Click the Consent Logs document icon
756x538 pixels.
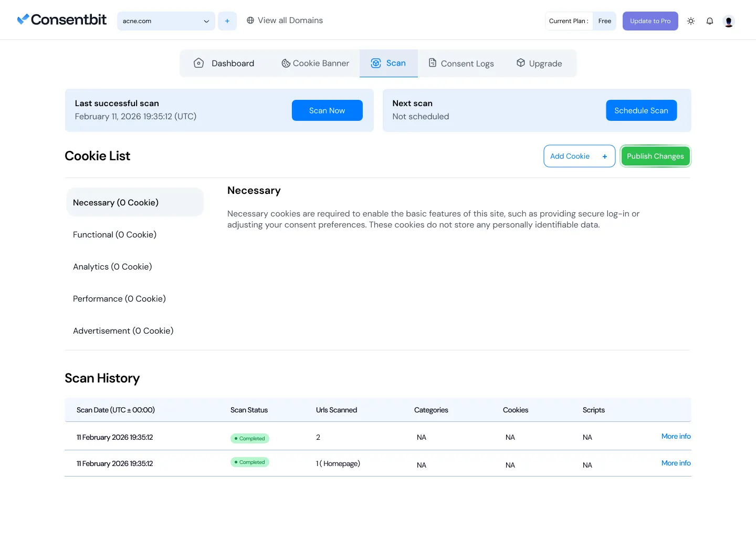point(433,63)
